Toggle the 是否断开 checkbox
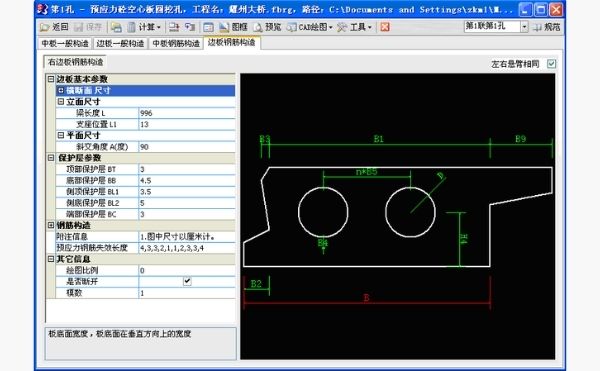The height and width of the screenshot is (371, 600). [x=187, y=282]
